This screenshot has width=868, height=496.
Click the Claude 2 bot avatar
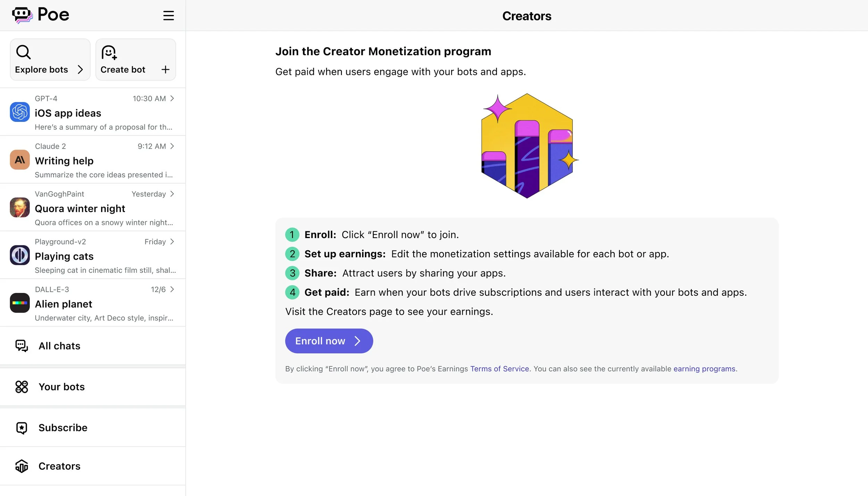pyautogui.click(x=20, y=160)
